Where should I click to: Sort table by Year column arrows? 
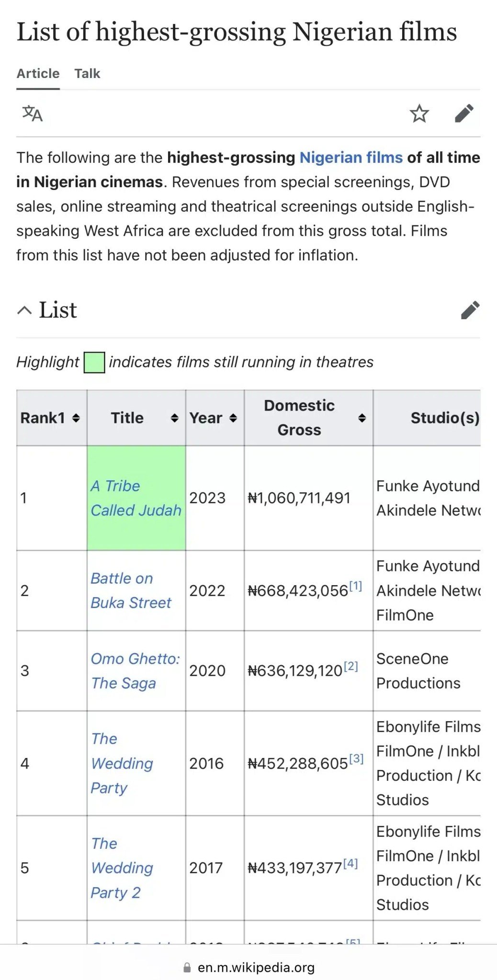233,418
